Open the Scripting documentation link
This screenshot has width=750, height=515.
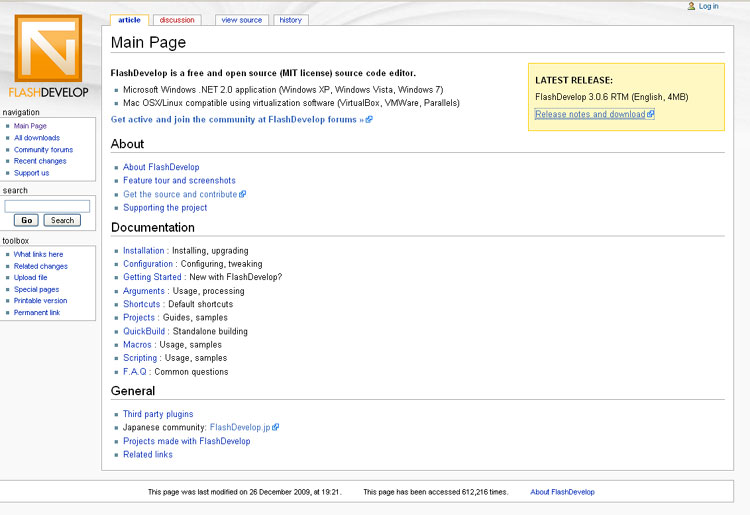pyautogui.click(x=140, y=358)
